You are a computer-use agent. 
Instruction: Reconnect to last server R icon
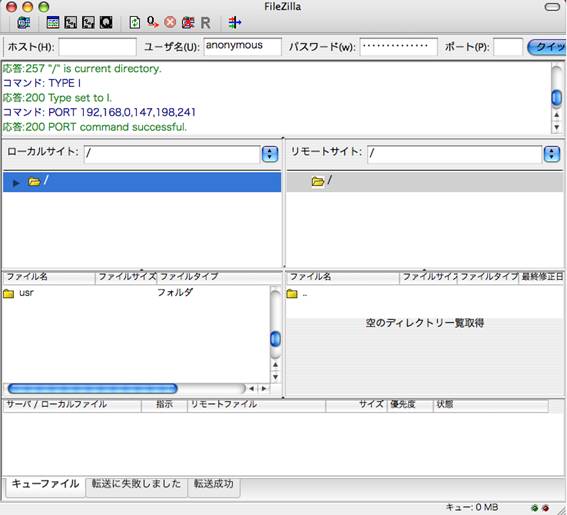205,23
